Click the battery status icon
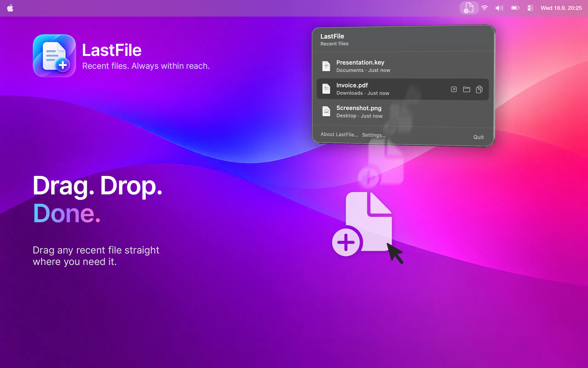588x368 pixels. [515, 8]
